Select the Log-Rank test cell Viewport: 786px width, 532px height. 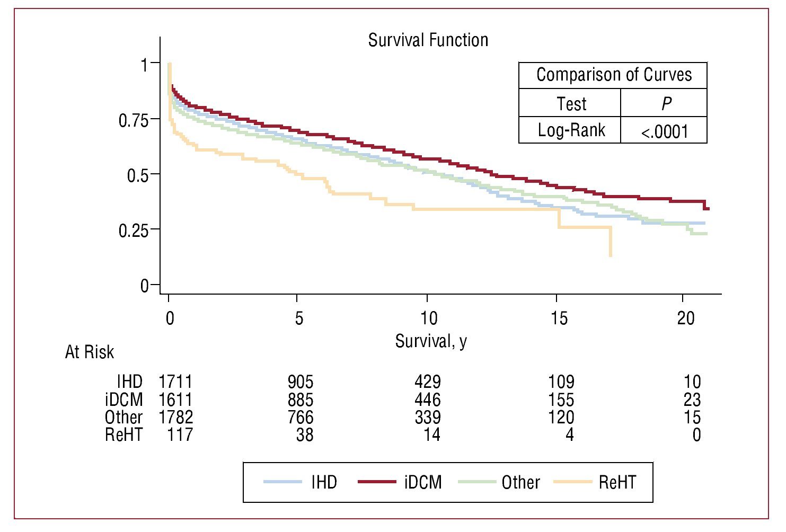(x=571, y=130)
